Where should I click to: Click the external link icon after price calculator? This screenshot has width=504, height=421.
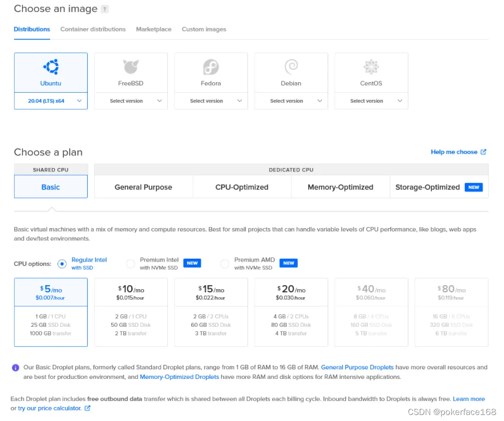click(x=88, y=408)
